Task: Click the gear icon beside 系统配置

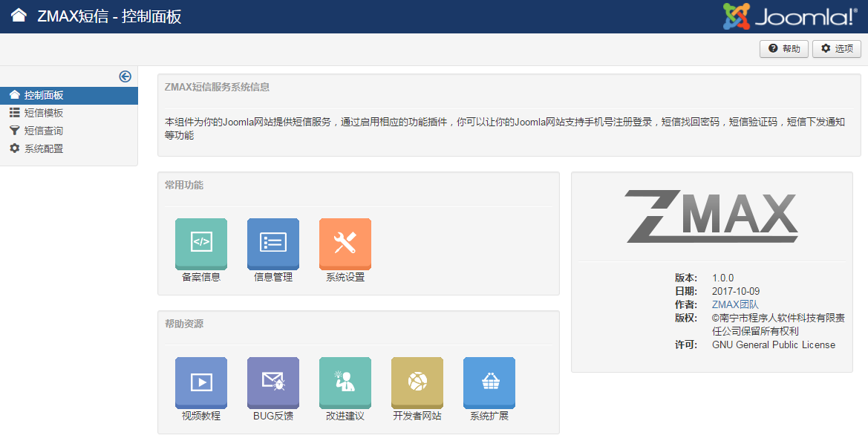Action: tap(14, 148)
